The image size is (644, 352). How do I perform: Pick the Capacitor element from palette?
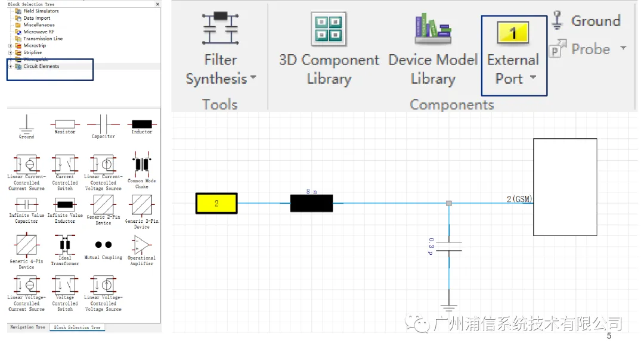click(x=103, y=127)
